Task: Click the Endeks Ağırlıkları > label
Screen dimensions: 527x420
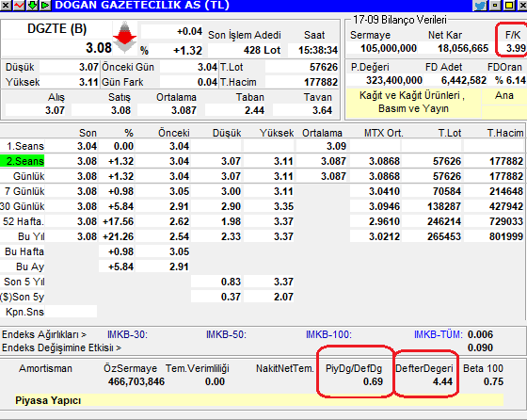Action: point(44,334)
